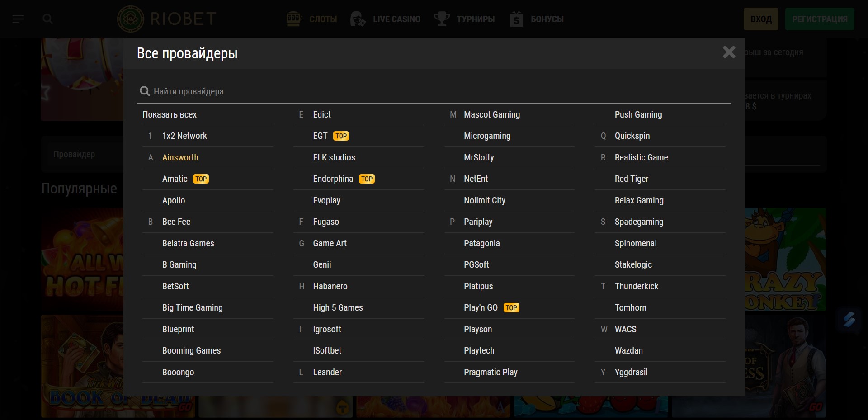Select Microgaming provider
Screen dimensions: 868x420
pyautogui.click(x=487, y=136)
